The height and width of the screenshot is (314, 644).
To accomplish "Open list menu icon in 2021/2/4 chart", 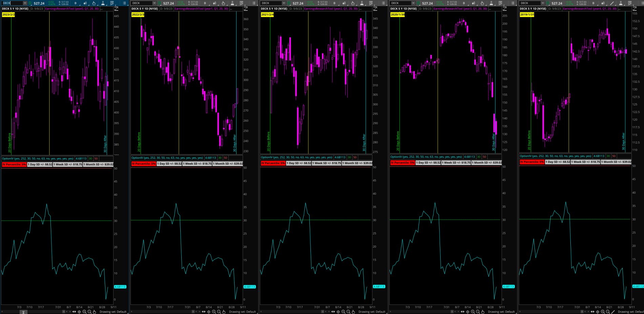I will tap(383, 3).
